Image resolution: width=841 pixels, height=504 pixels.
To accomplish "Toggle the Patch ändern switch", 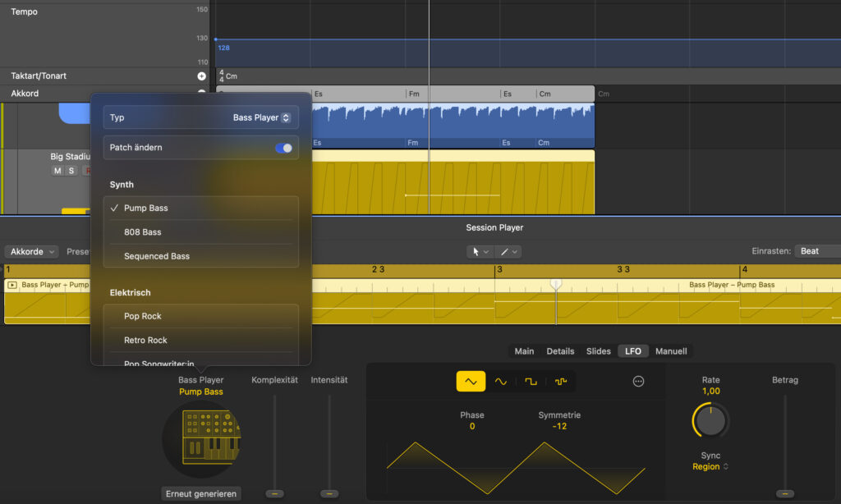I will 283,148.
